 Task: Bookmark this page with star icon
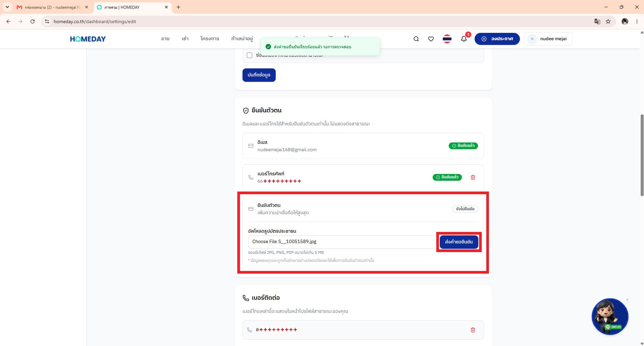coord(608,21)
